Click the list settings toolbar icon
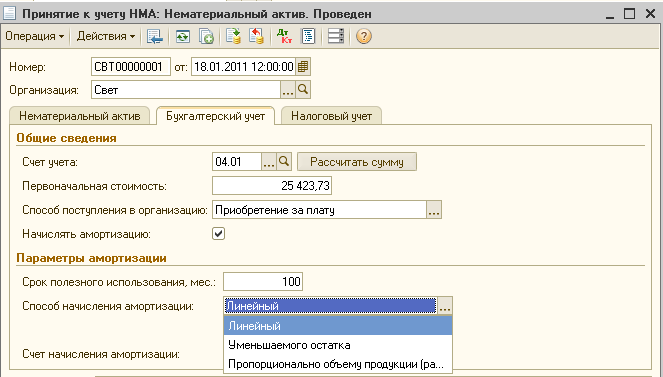The height and width of the screenshot is (377, 663). (x=336, y=36)
